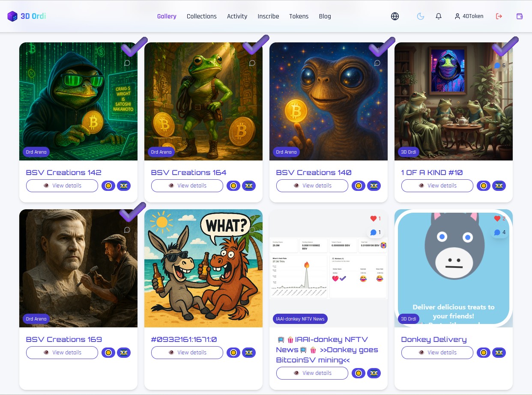
Task: Click pixel mask icon for 1 OF A KIND #10
Action: tap(499, 186)
